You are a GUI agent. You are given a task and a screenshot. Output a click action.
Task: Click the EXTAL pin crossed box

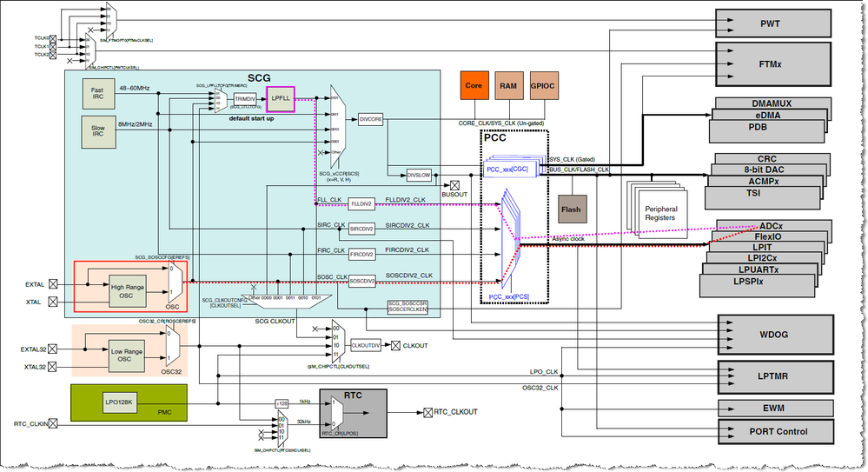pyautogui.click(x=53, y=284)
